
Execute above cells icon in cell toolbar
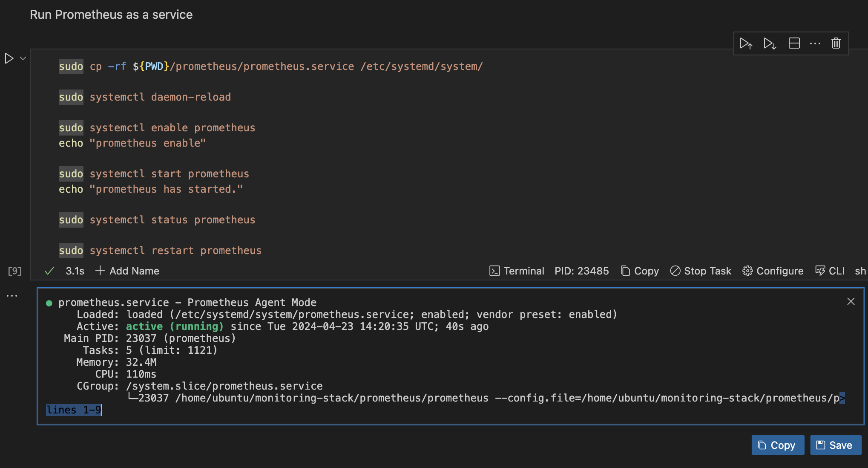(x=746, y=43)
